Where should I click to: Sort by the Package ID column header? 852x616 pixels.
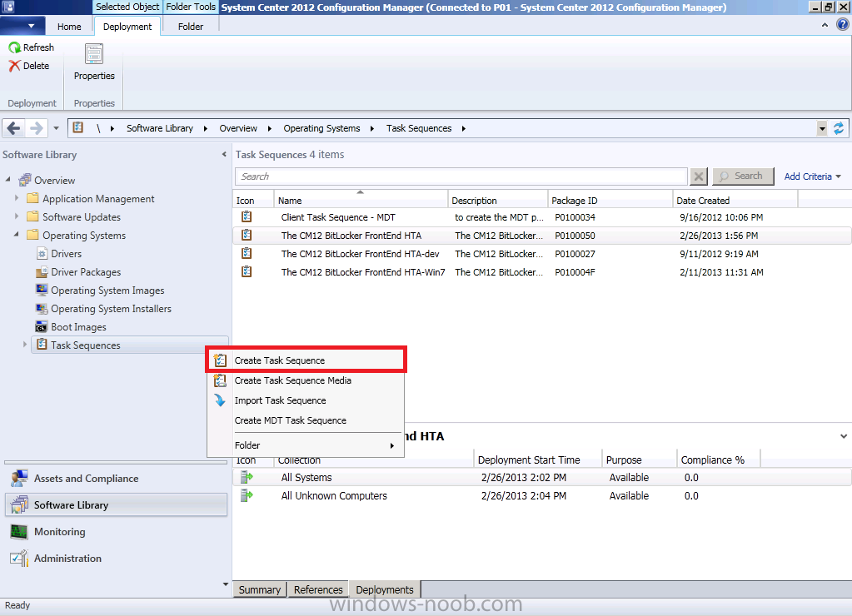click(x=610, y=201)
